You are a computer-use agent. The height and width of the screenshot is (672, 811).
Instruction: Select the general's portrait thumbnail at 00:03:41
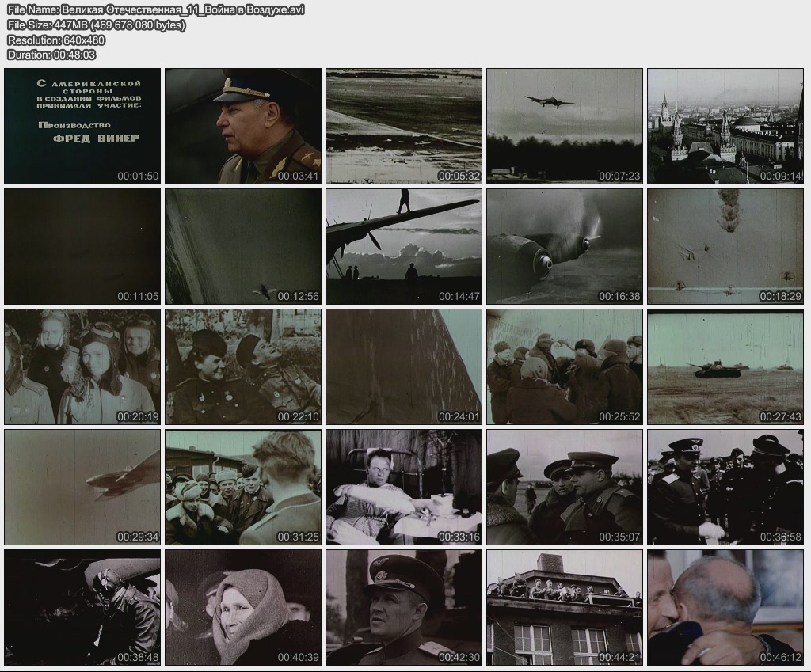coord(243,126)
